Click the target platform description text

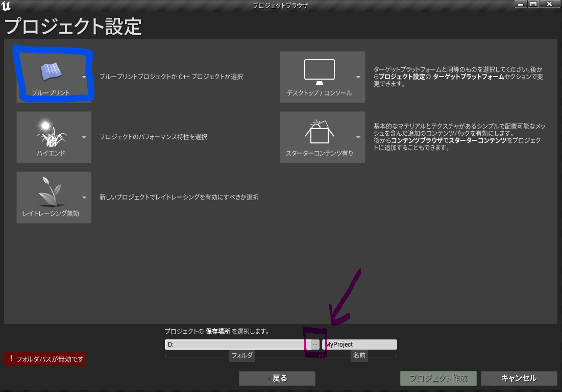458,77
